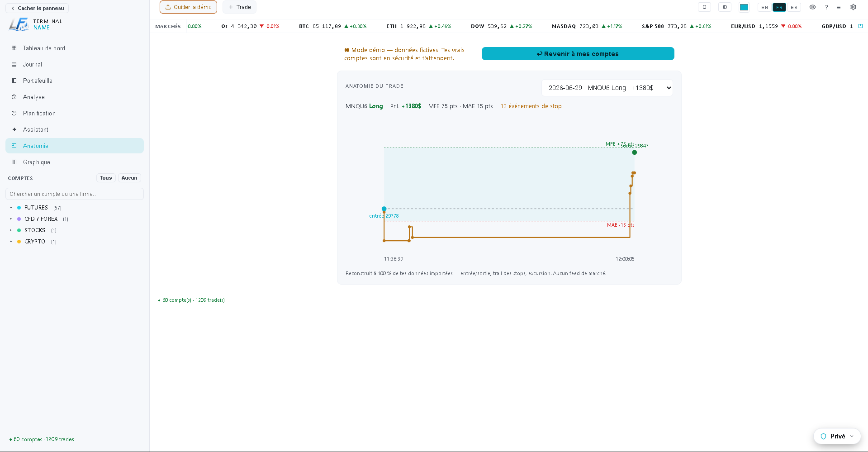The image size is (868, 452).
Task: Open the accent color swatch picker
Action: [x=744, y=7]
